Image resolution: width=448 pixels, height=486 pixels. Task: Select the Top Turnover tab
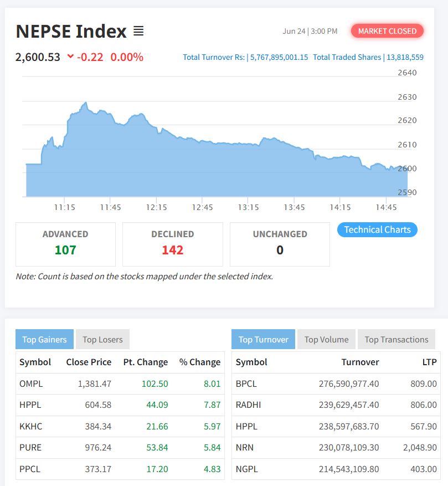point(263,339)
